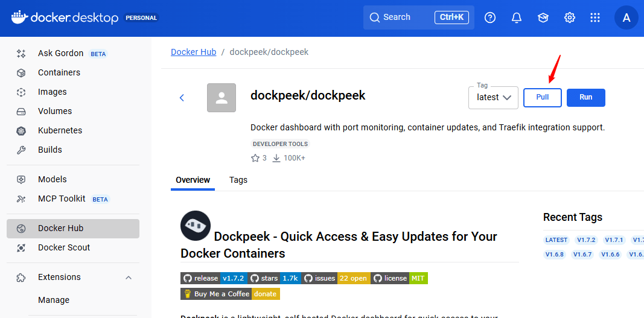Open Images in the sidebar
This screenshot has width=644, height=318.
pos(72,92)
